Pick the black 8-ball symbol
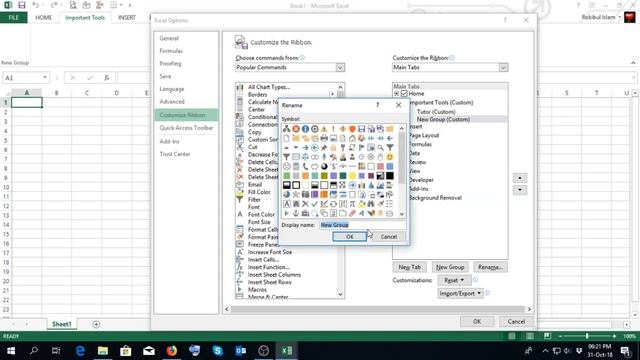Image resolution: width=640 pixels, height=360 pixels. pyautogui.click(x=324, y=167)
